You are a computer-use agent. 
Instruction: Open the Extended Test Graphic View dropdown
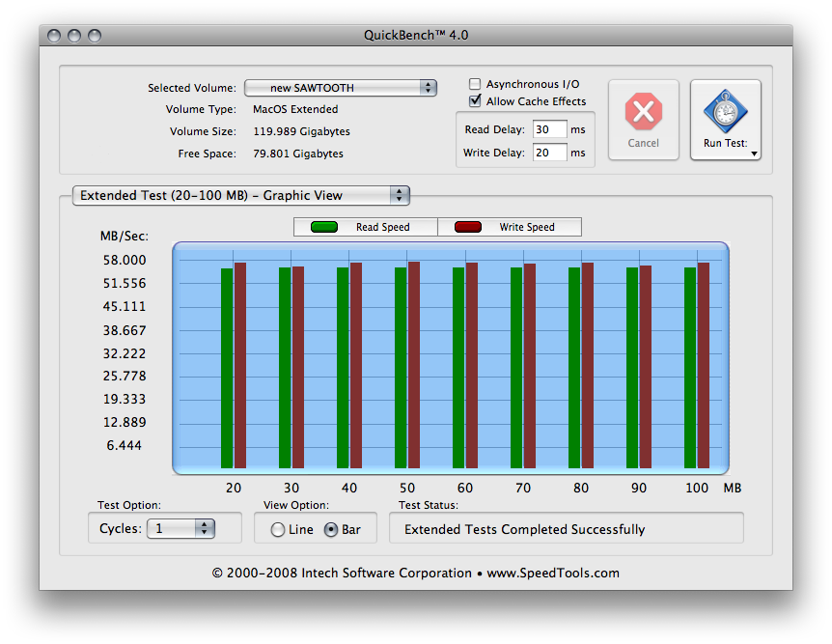coord(241,195)
